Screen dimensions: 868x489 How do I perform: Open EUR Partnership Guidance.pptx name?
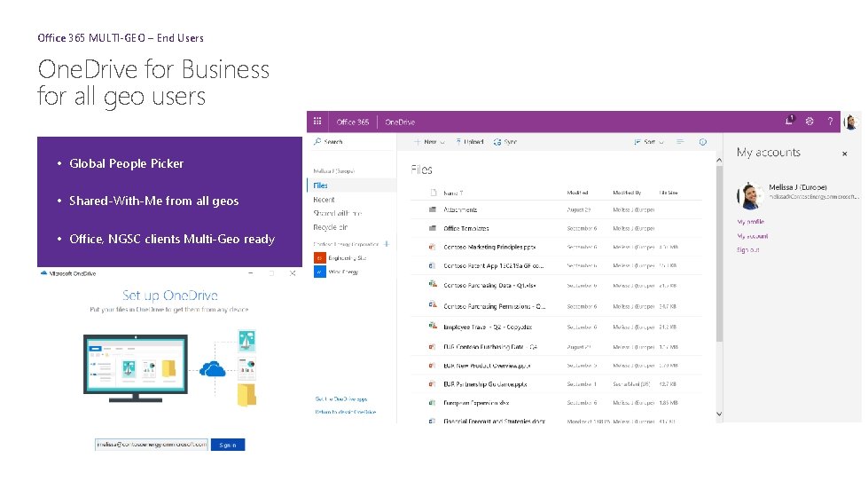click(485, 383)
